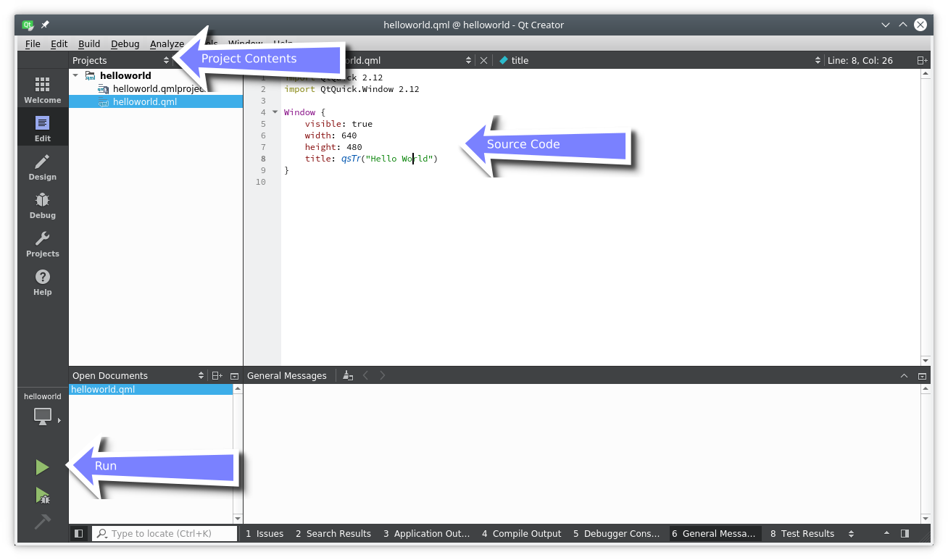Open the helloworld kit selector
The image size is (948, 560).
[x=43, y=416]
